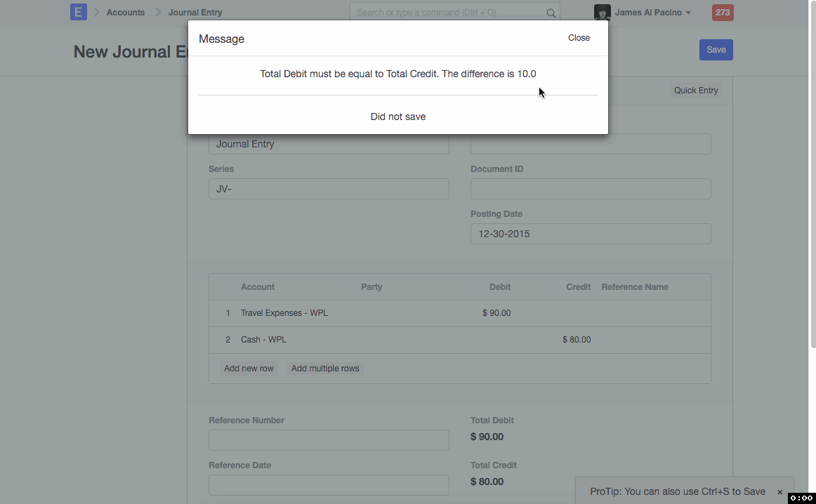Close the Message dialog
Screen dimensions: 816x504
[579, 38]
